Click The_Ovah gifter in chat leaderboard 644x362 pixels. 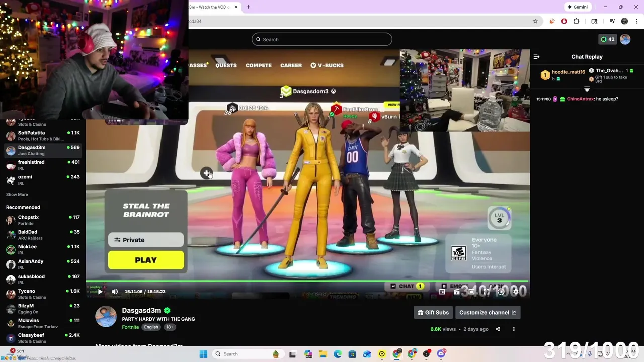coord(609,71)
